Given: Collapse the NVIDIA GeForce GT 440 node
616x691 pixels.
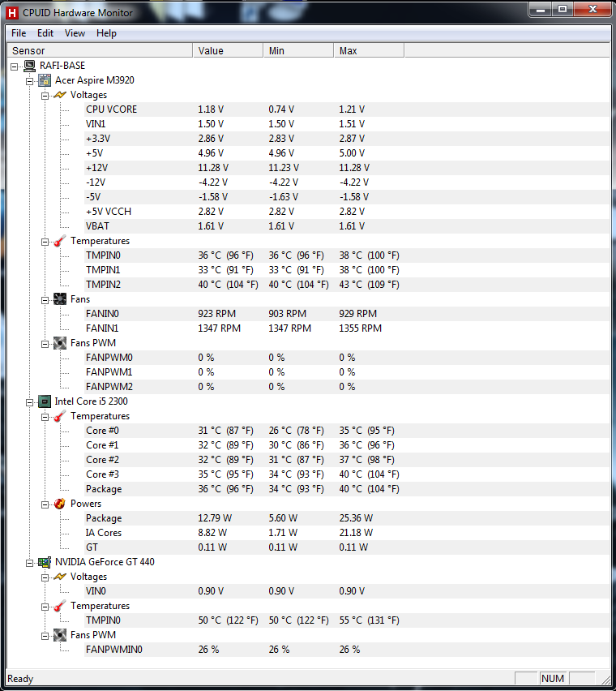Looking at the screenshot, I should tap(29, 563).
